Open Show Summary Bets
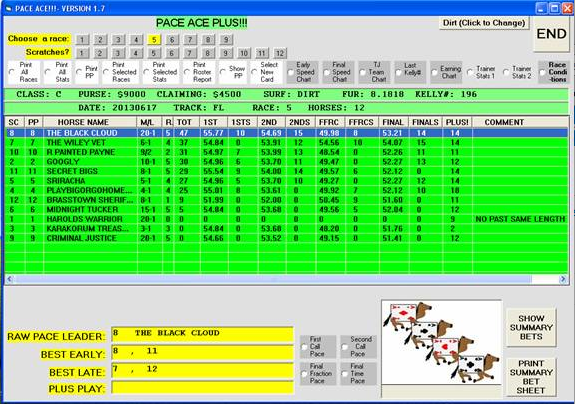 click(531, 327)
